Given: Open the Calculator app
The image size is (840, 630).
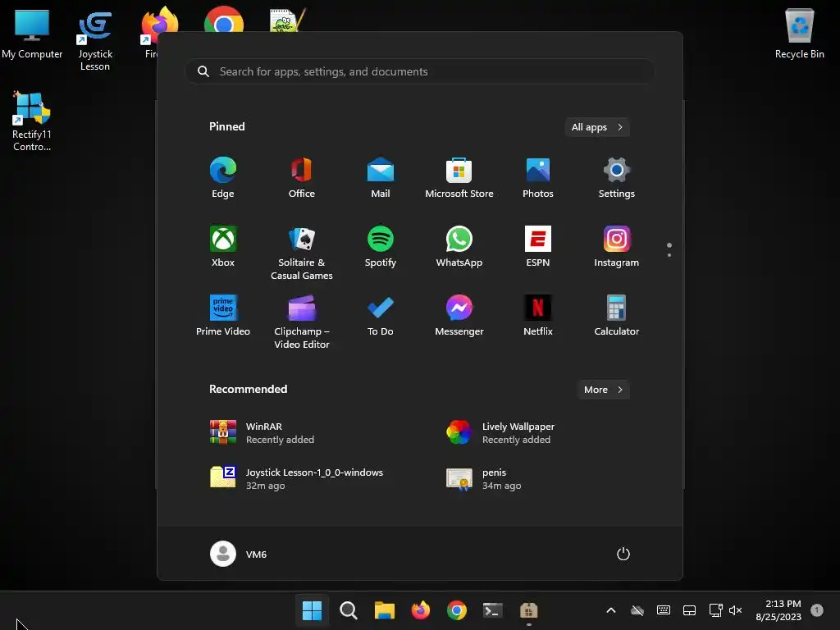Looking at the screenshot, I should (617, 316).
